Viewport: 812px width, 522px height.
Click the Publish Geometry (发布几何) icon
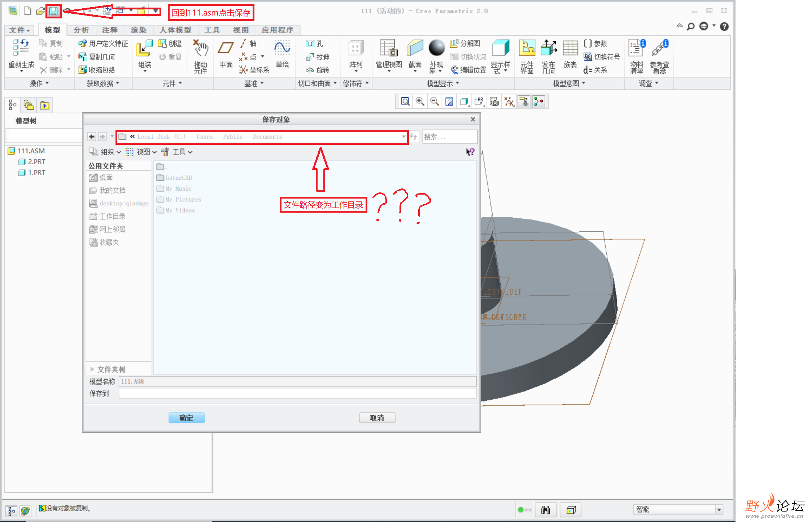549,48
